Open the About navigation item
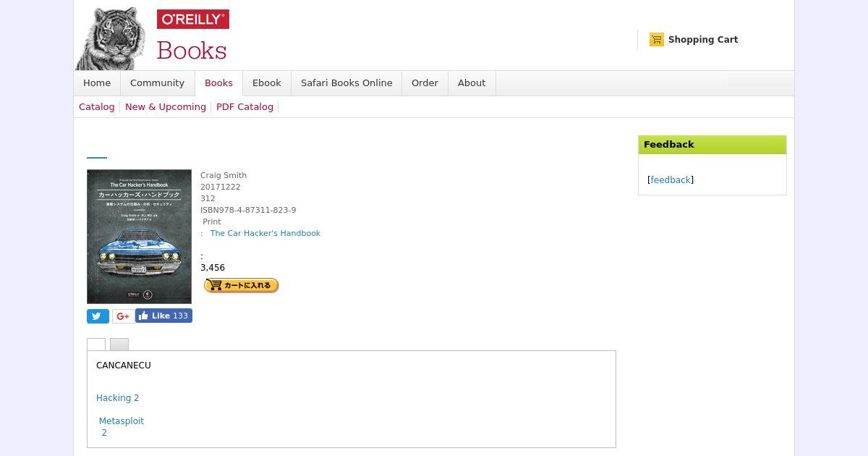Screen dimensions: 868x456 [472, 83]
